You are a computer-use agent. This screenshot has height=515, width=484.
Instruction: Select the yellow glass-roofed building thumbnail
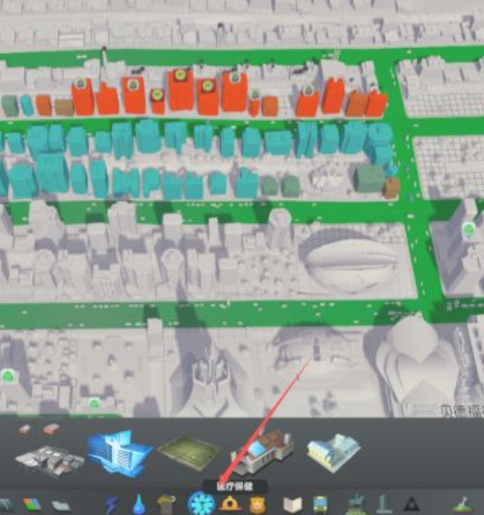click(x=334, y=453)
